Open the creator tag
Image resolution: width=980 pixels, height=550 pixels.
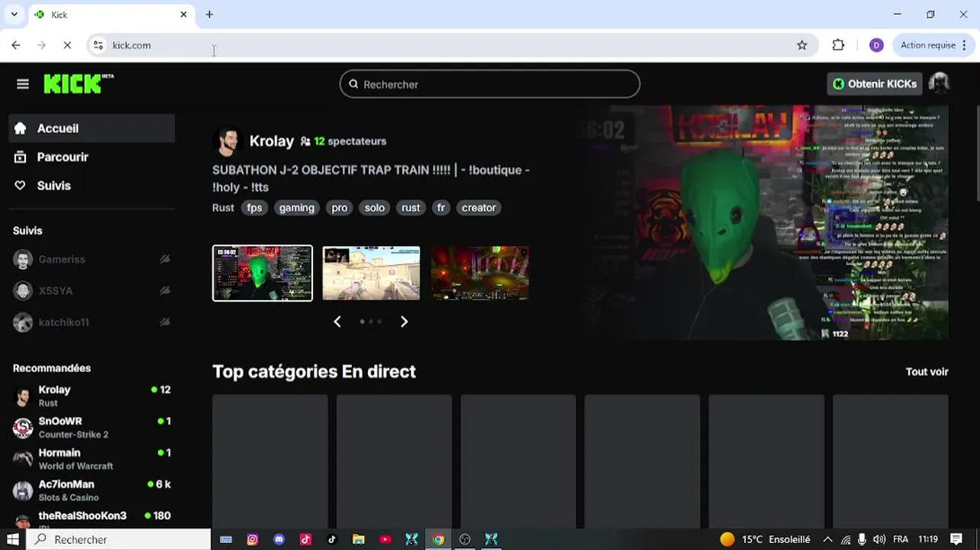point(479,208)
